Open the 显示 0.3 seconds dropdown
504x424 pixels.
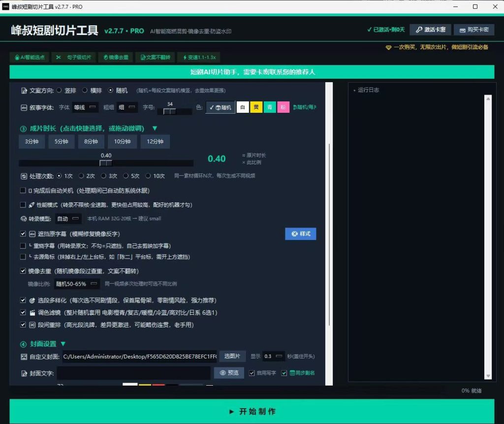click(x=274, y=356)
